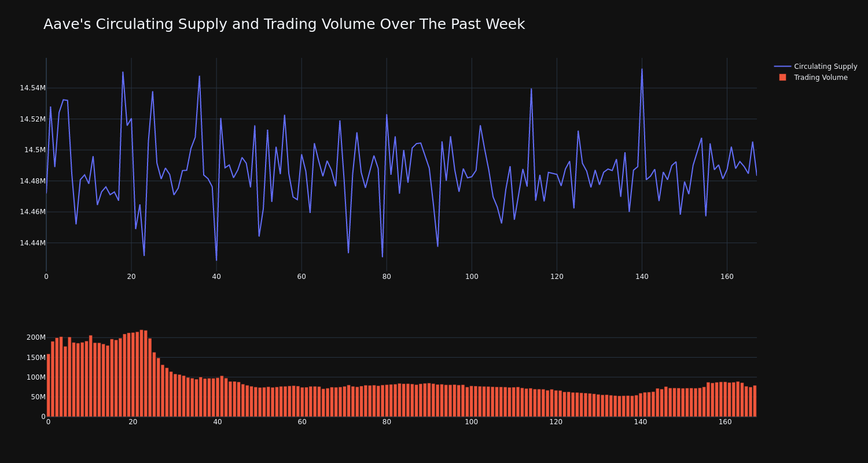
Task: Click x-axis label 40 on the supply chart
Action: pos(216,277)
